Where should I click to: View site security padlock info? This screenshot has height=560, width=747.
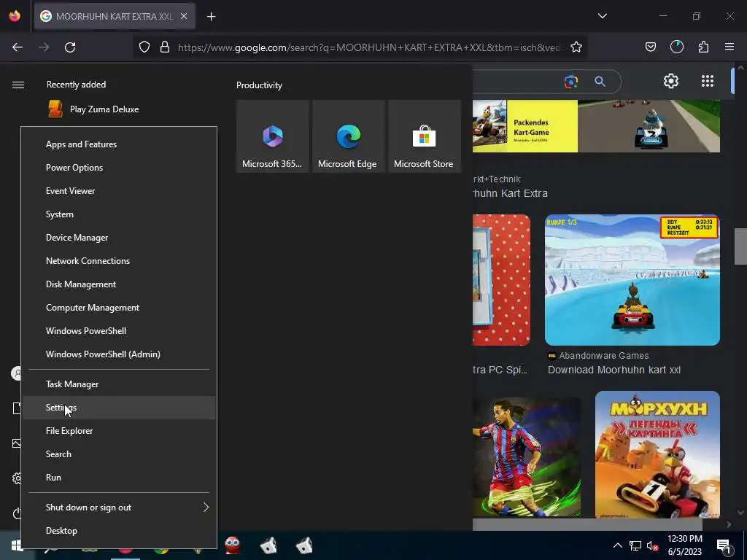tap(165, 47)
